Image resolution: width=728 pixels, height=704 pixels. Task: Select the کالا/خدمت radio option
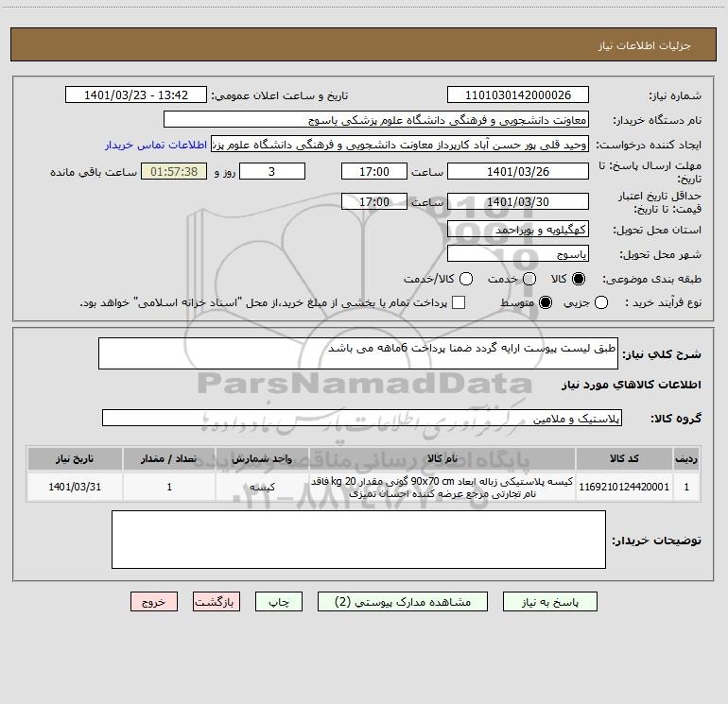coord(466,279)
